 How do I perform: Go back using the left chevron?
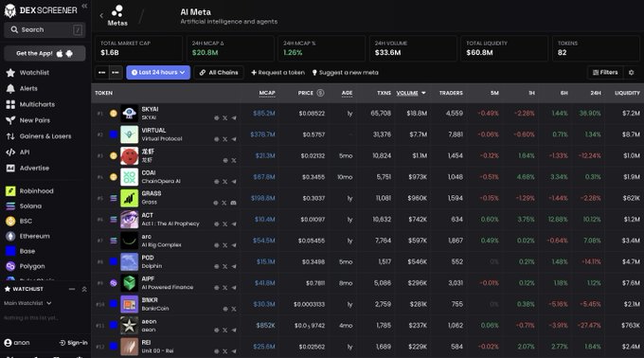point(101,16)
